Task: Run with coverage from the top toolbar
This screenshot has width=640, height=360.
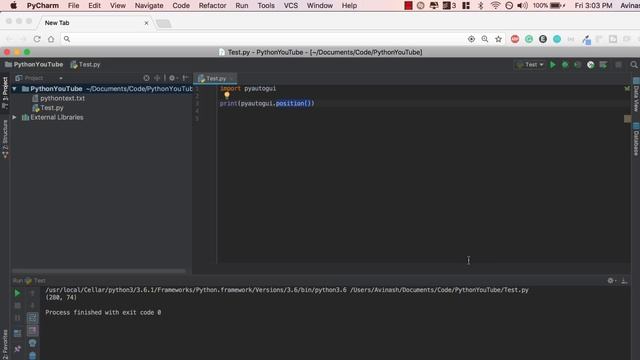Action: pyautogui.click(x=578, y=64)
